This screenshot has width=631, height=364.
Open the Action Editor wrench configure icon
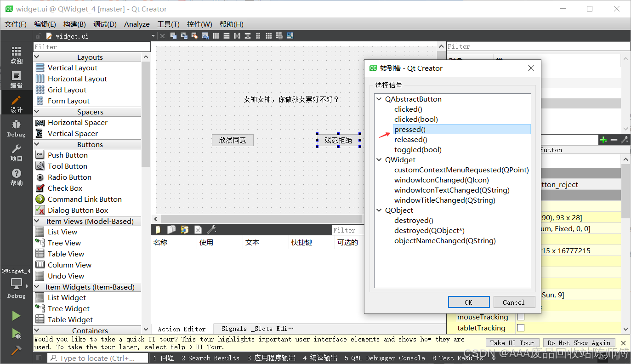point(211,230)
